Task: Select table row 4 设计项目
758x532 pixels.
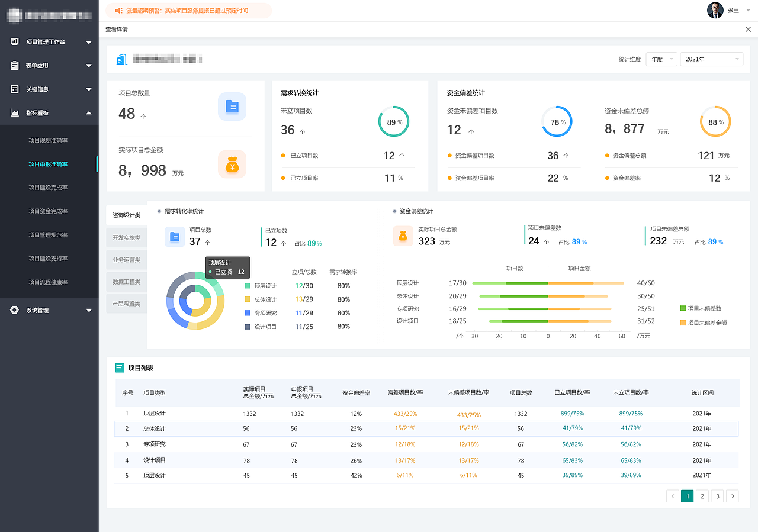Action: tap(426, 460)
